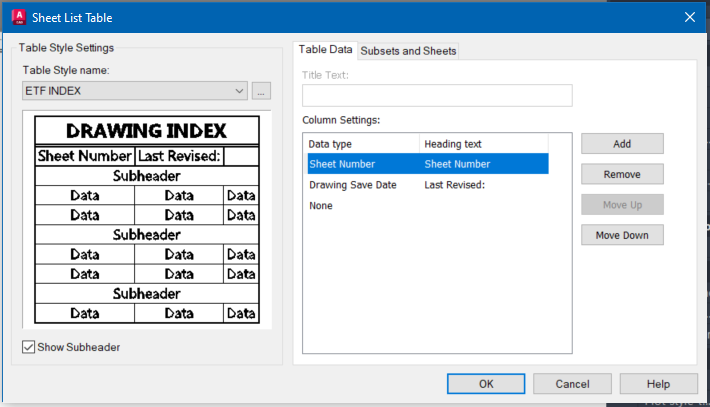This screenshot has width=710, height=407.
Task: Click the ellipsis button beside ETF INDEX
Action: click(261, 91)
